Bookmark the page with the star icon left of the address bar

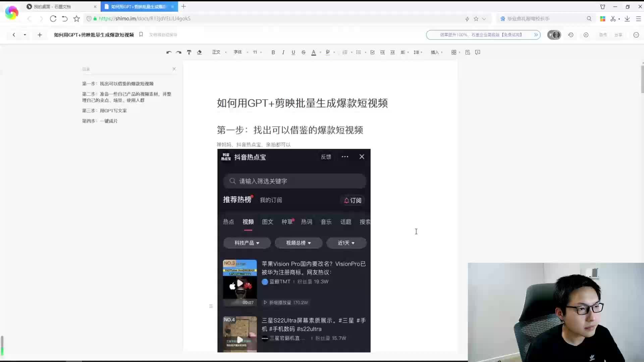click(76, 18)
